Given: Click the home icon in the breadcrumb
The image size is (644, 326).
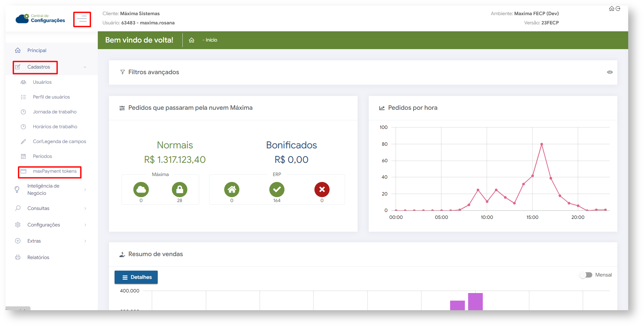Looking at the screenshot, I should (x=192, y=40).
